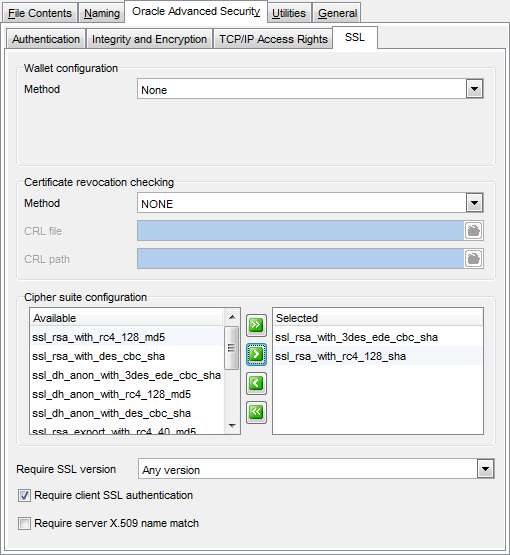Image resolution: width=510 pixels, height=555 pixels.
Task: Select ssl_rsa_with_des_cbc_sha in Available list
Action: click(127, 356)
